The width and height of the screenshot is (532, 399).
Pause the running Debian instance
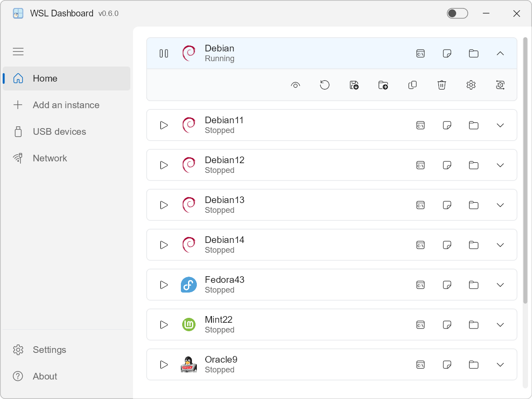coord(164,54)
